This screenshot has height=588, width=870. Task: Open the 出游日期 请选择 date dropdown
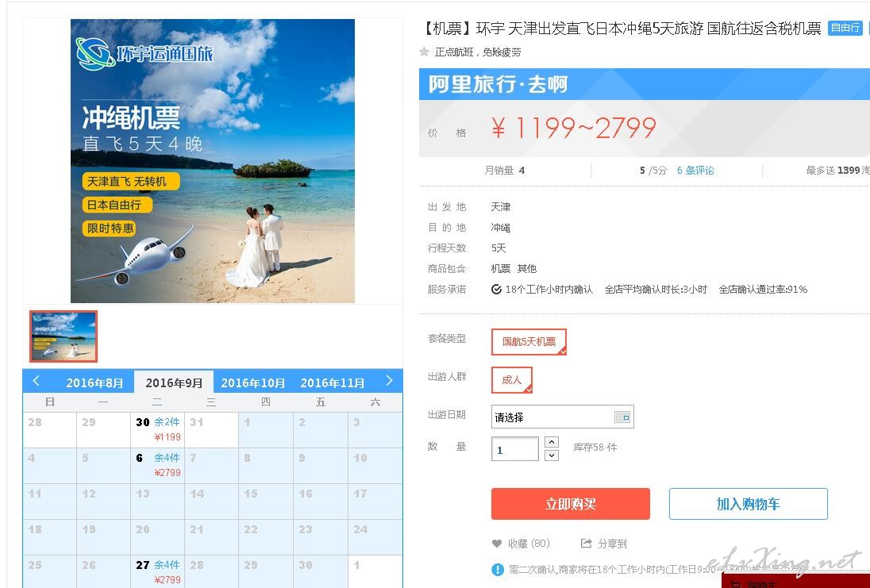562,417
